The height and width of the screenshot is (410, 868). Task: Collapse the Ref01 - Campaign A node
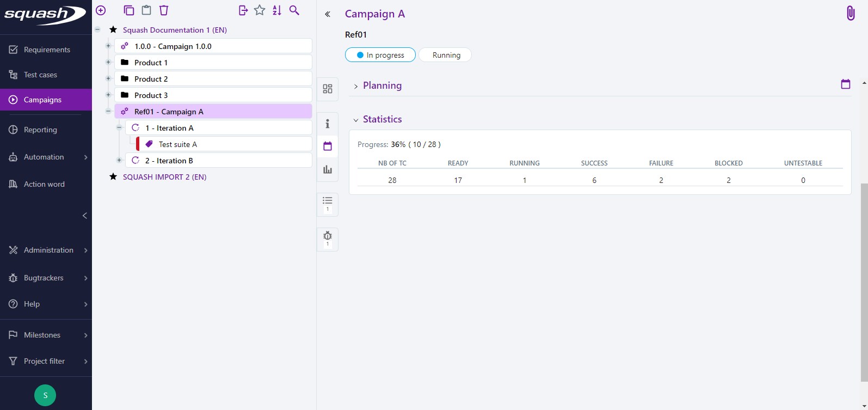108,112
